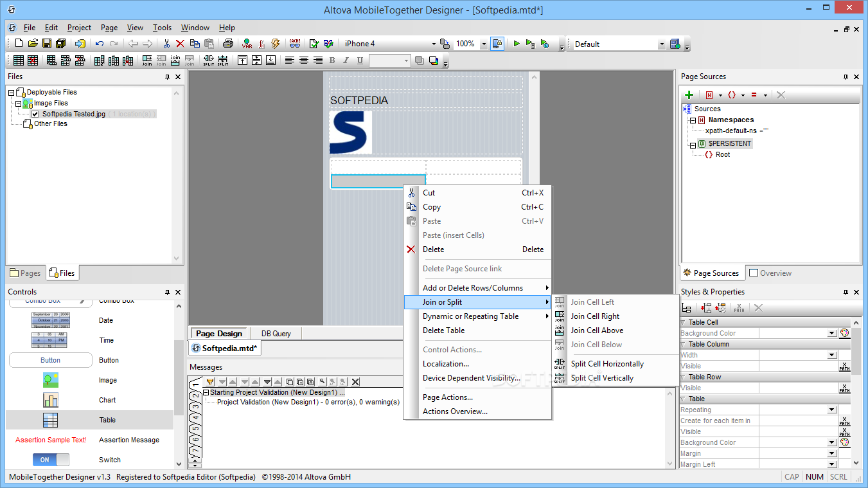Click the center text alignment icon
Image resolution: width=868 pixels, height=488 pixels.
click(304, 60)
